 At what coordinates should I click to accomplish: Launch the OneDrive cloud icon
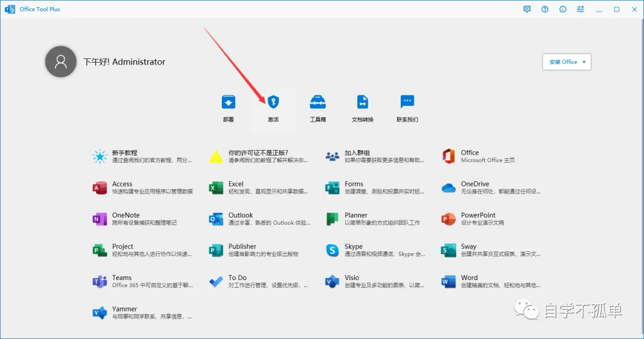448,188
